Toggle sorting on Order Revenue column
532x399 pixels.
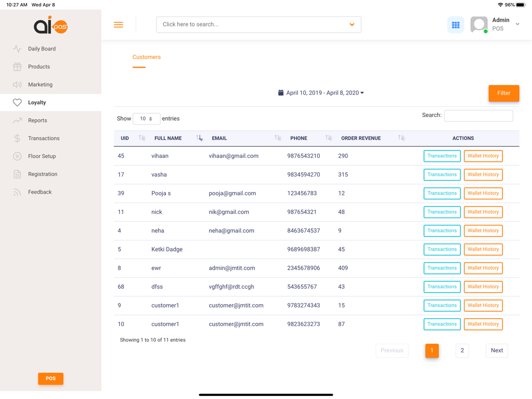pyautogui.click(x=401, y=138)
